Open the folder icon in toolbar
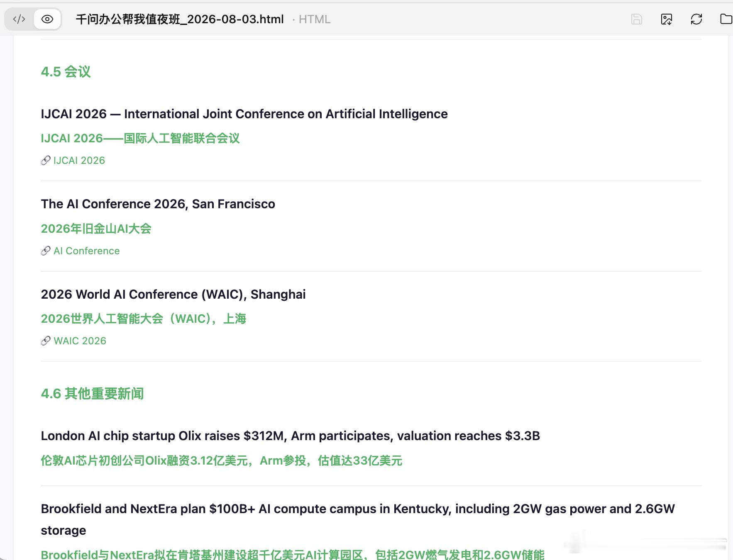 pos(726,19)
